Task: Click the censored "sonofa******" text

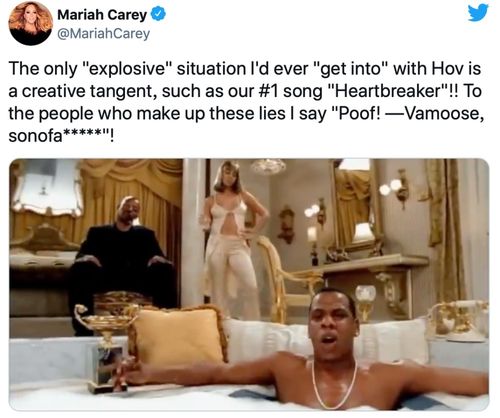Action: 59,136
